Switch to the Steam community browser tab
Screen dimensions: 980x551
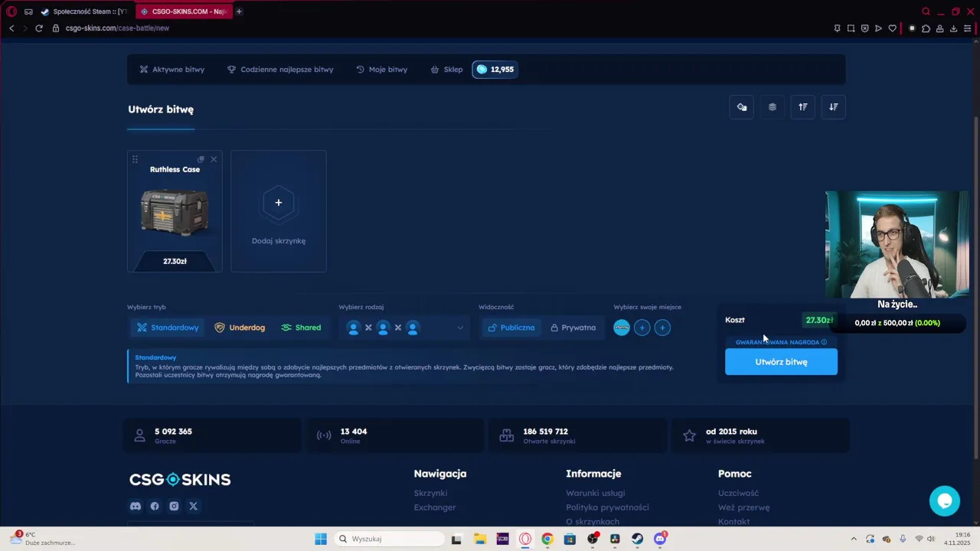84,11
